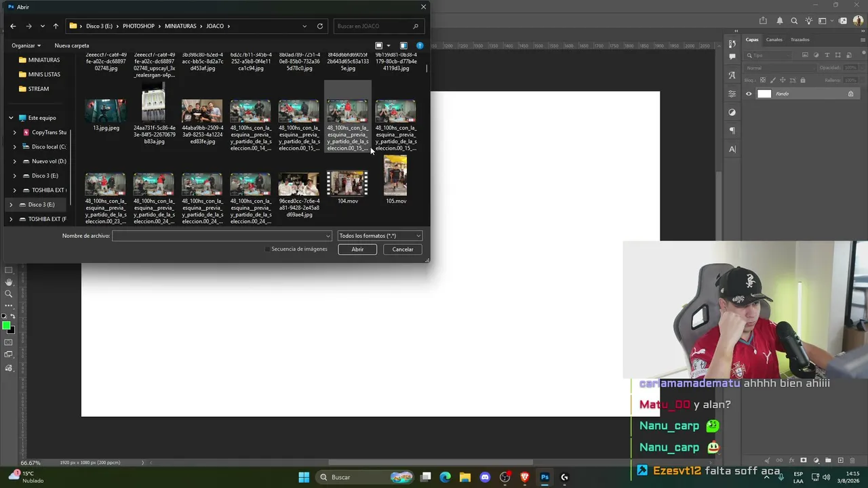The image size is (868, 488).
Task: Filter layers by smart objects
Action: click(848, 55)
